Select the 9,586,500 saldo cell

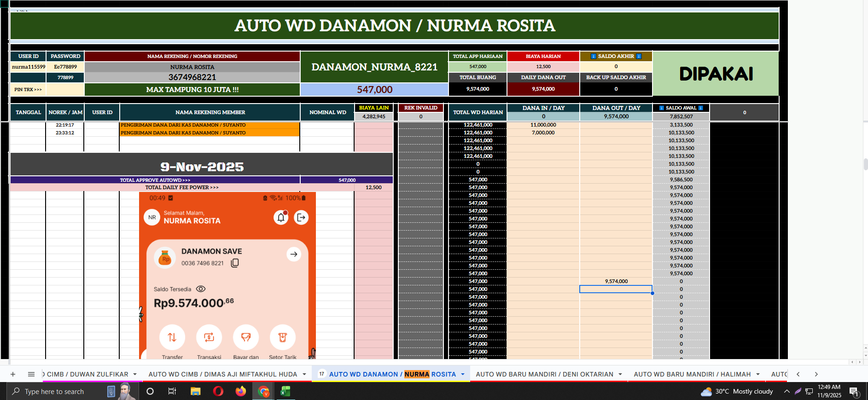point(681,180)
